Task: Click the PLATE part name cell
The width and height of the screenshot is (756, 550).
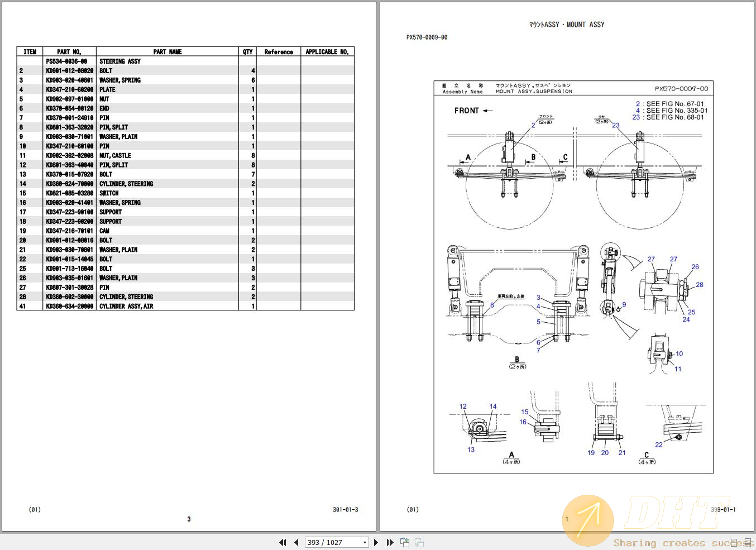Action: pyautogui.click(x=107, y=89)
